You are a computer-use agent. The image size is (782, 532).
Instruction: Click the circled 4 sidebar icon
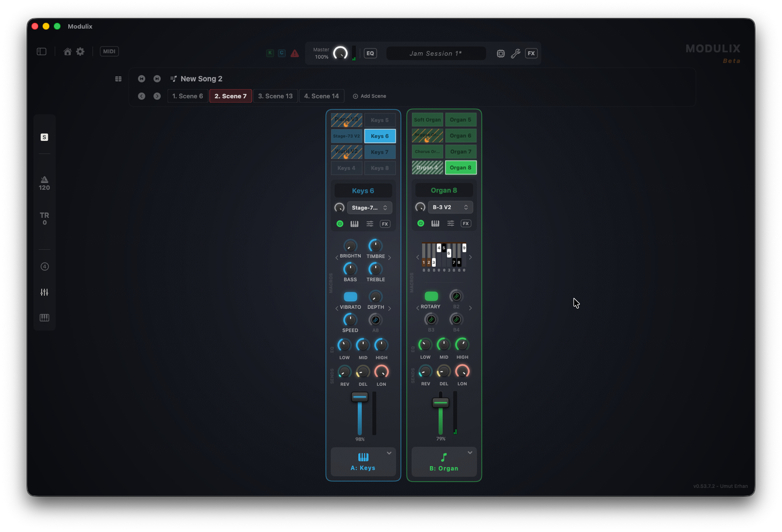coord(44,267)
